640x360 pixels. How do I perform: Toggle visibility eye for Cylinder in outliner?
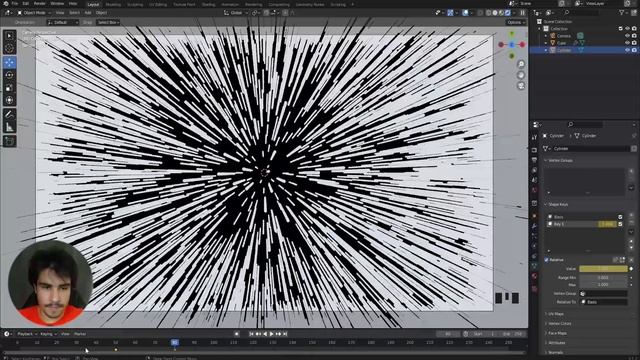(627, 50)
